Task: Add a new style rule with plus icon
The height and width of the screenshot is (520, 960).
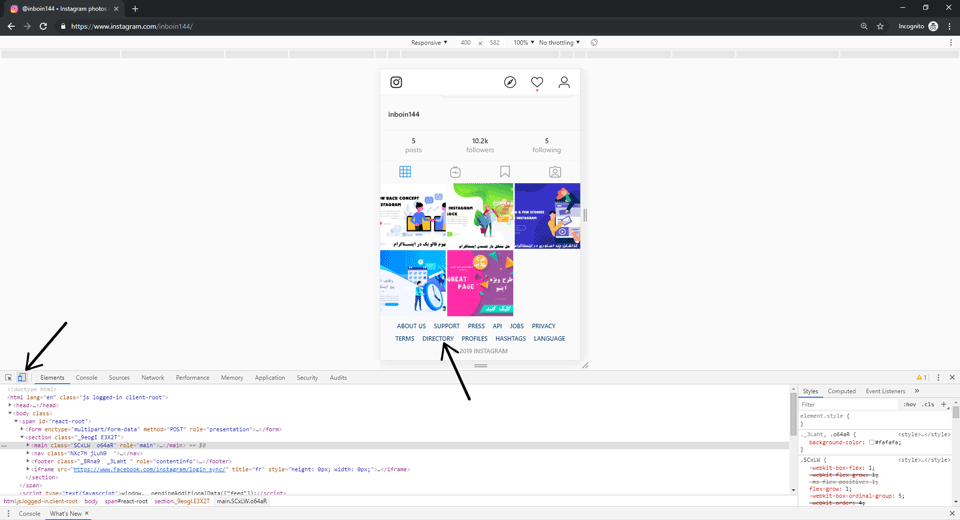Action: point(943,404)
